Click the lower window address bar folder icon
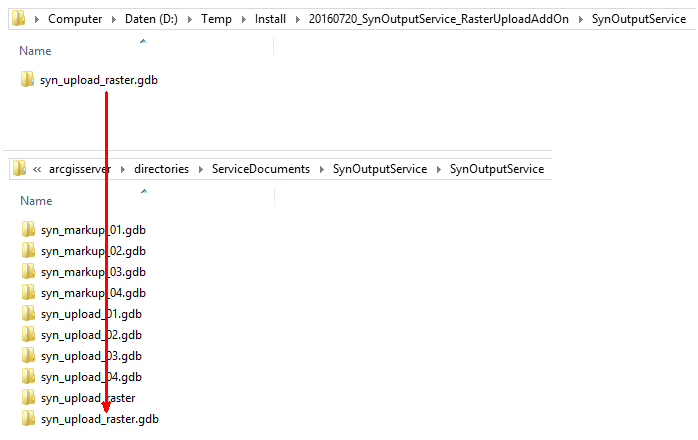 coord(19,169)
